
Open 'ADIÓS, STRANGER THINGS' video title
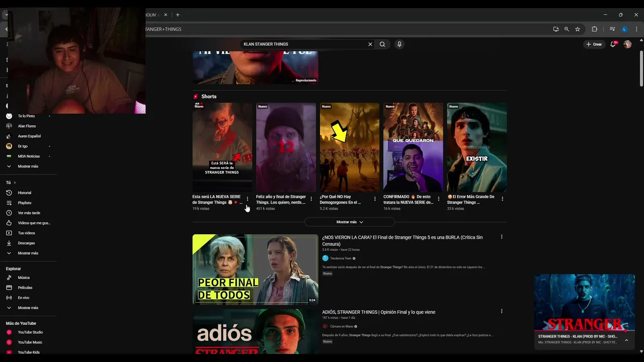(x=379, y=312)
